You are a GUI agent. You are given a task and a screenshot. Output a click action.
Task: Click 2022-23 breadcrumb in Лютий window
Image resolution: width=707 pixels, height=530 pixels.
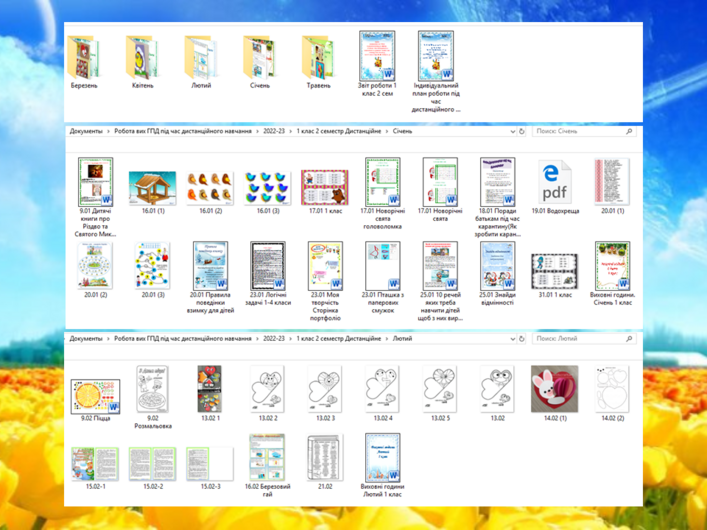coord(274,338)
